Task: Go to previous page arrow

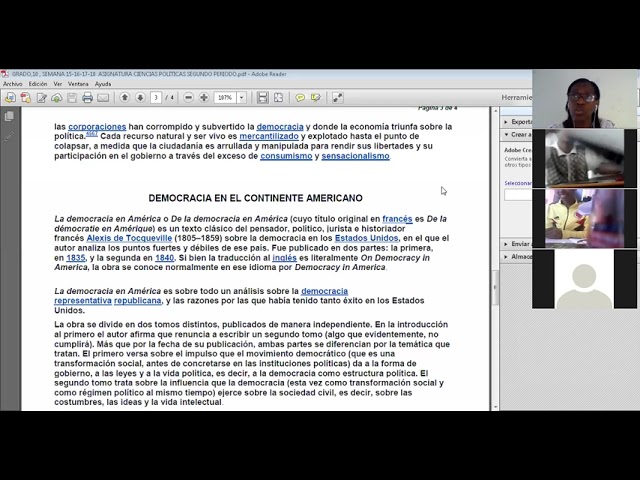Action: click(x=125, y=98)
